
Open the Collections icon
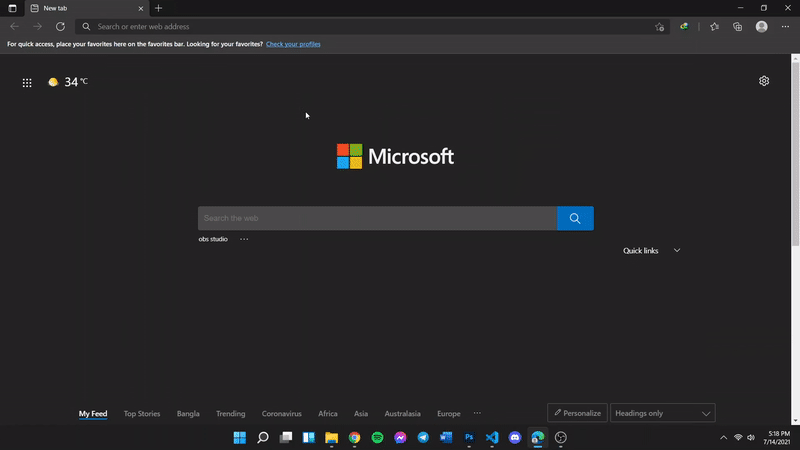coord(737,27)
